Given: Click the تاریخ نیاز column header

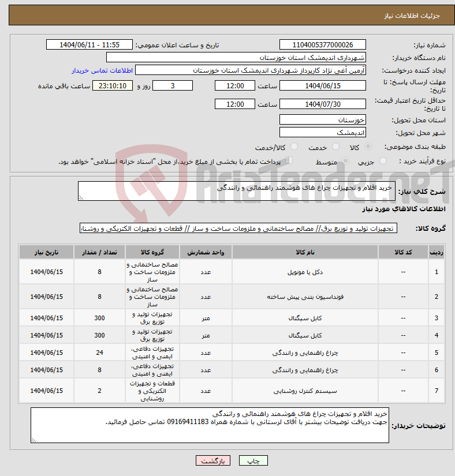Looking at the screenshot, I should 46,252.
